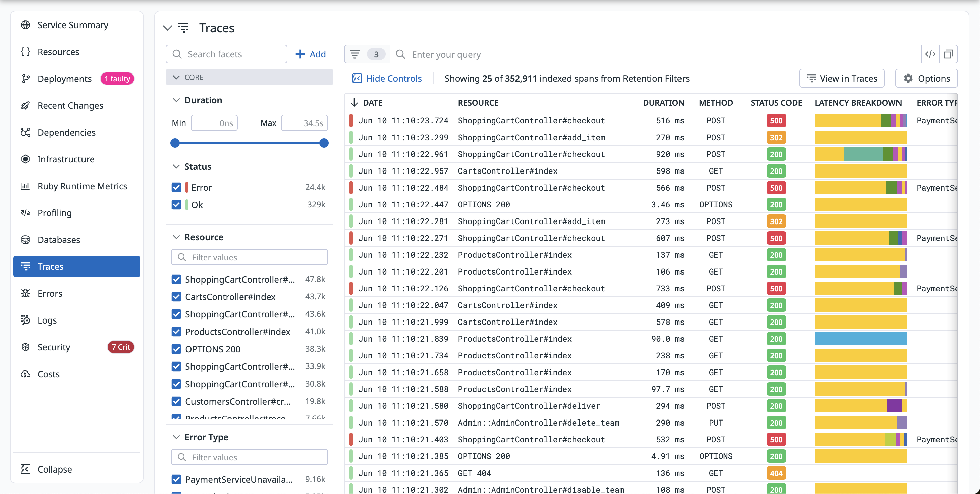The height and width of the screenshot is (494, 980).
Task: Uncheck ProductsController#index resource checkbox
Action: point(176,332)
